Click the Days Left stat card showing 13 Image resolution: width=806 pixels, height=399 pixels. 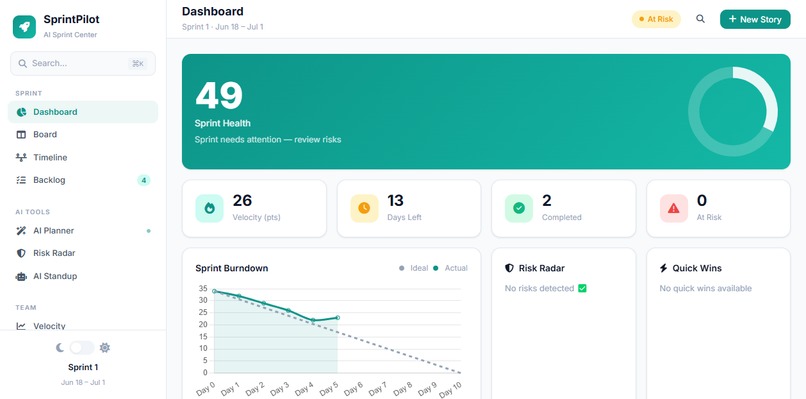(x=409, y=208)
